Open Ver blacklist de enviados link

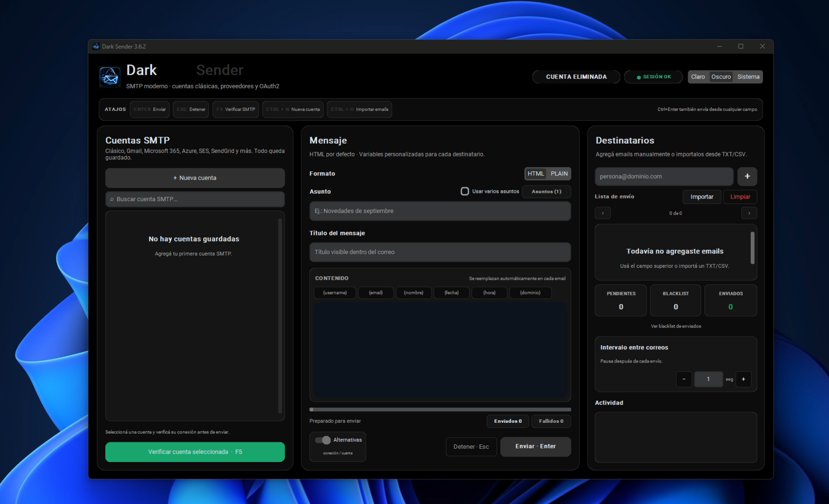pos(676,326)
